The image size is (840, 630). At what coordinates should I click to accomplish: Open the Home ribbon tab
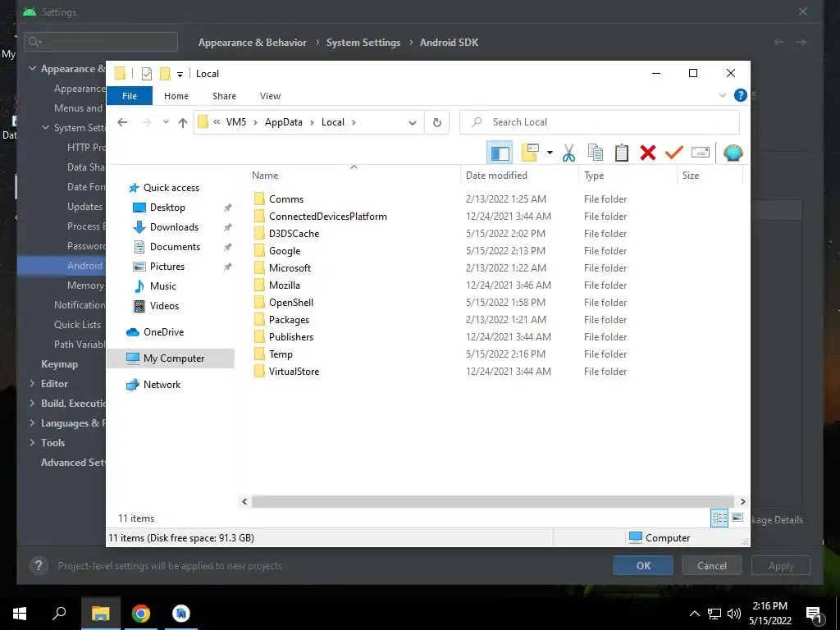coord(176,96)
